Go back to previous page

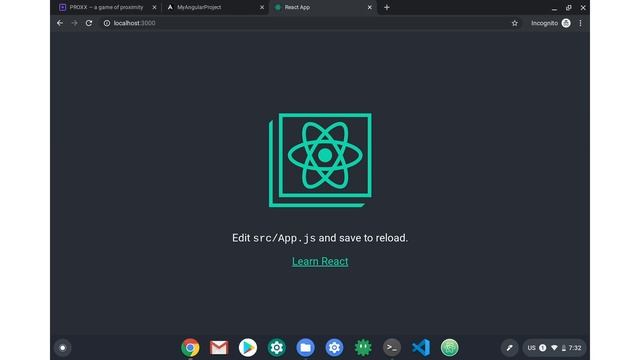60,23
